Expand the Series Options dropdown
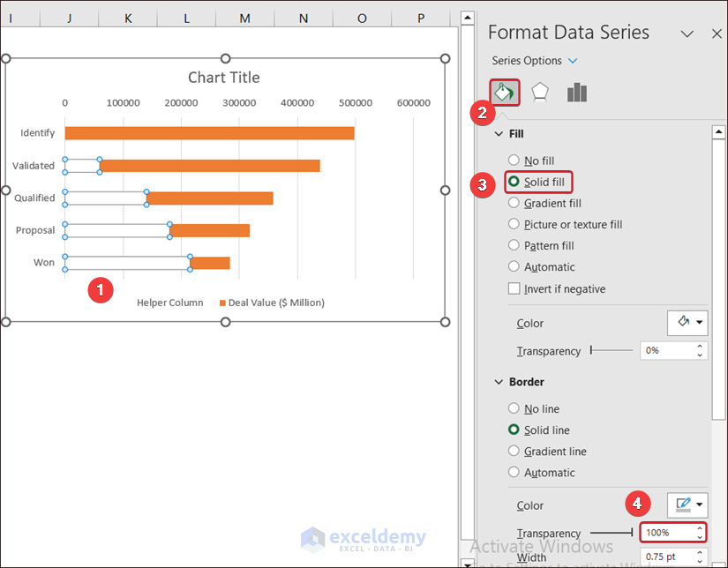 click(x=573, y=61)
